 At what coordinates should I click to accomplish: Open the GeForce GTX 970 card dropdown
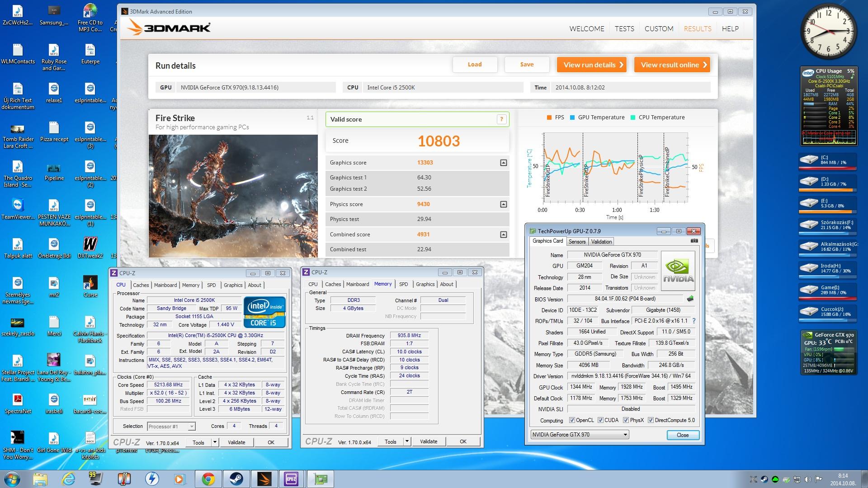tap(625, 435)
